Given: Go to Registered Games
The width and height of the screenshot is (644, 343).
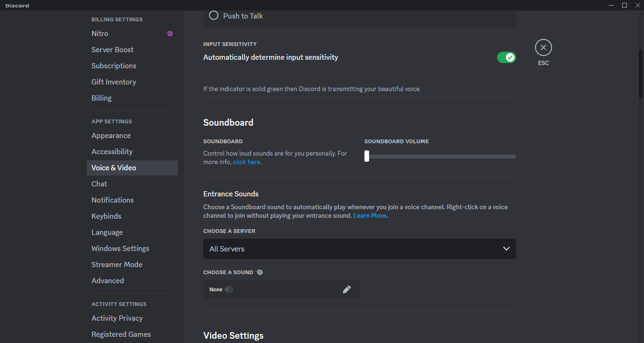Looking at the screenshot, I should click(x=132, y=334).
